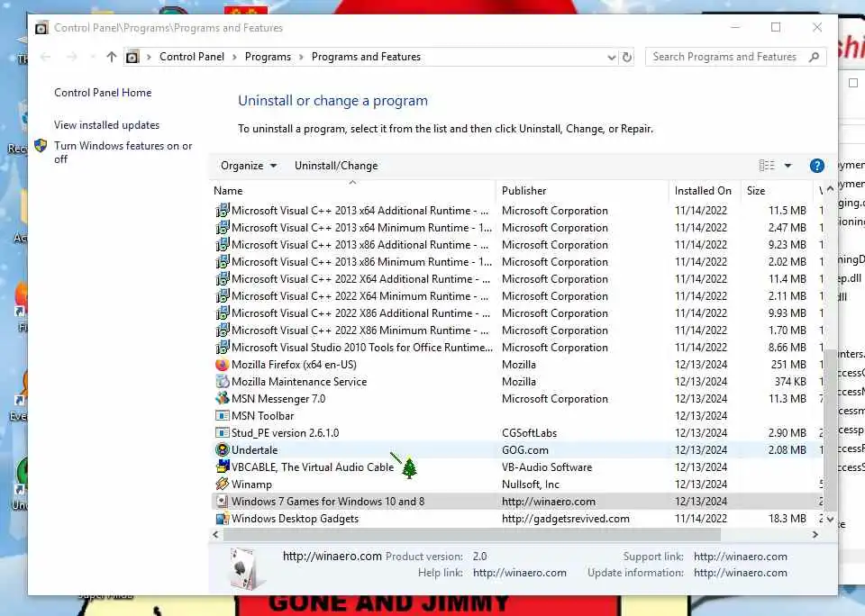The height and width of the screenshot is (616, 865).
Task: Click the Control Panel icon in address bar
Action: point(132,57)
